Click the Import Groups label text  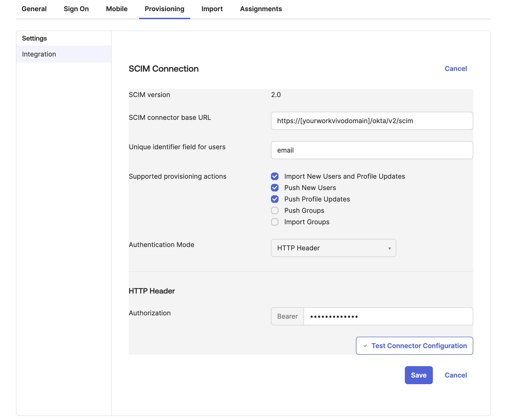(307, 222)
